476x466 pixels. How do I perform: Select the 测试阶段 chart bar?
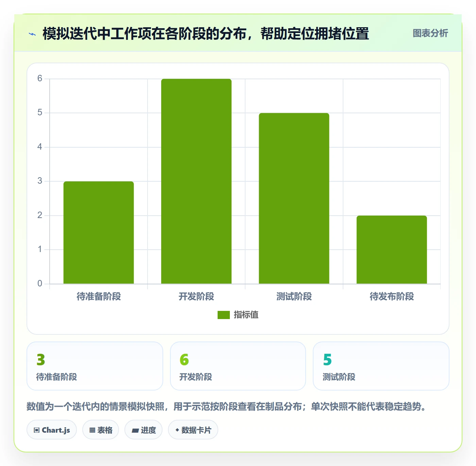294,198
